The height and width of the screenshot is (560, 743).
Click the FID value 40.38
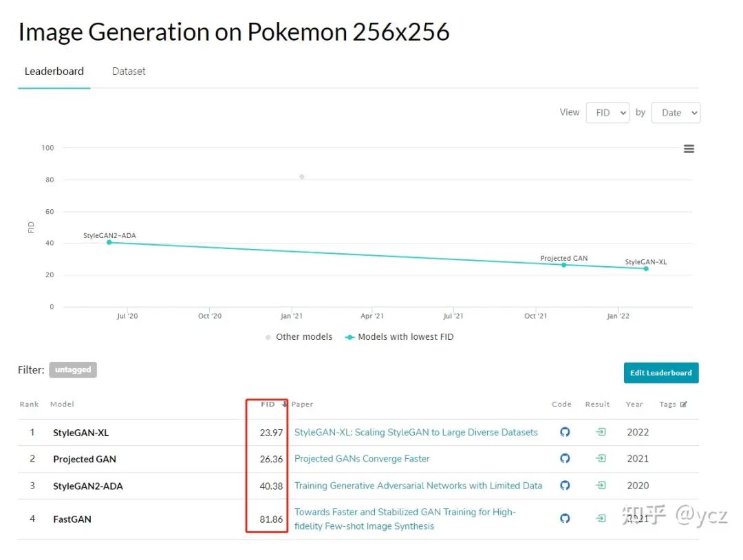(271, 486)
